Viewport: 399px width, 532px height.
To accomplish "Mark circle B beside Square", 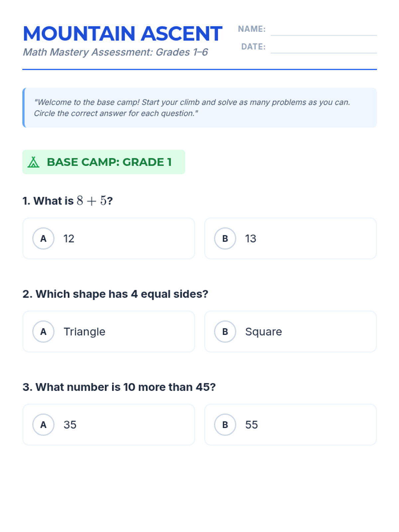I will pyautogui.click(x=225, y=332).
